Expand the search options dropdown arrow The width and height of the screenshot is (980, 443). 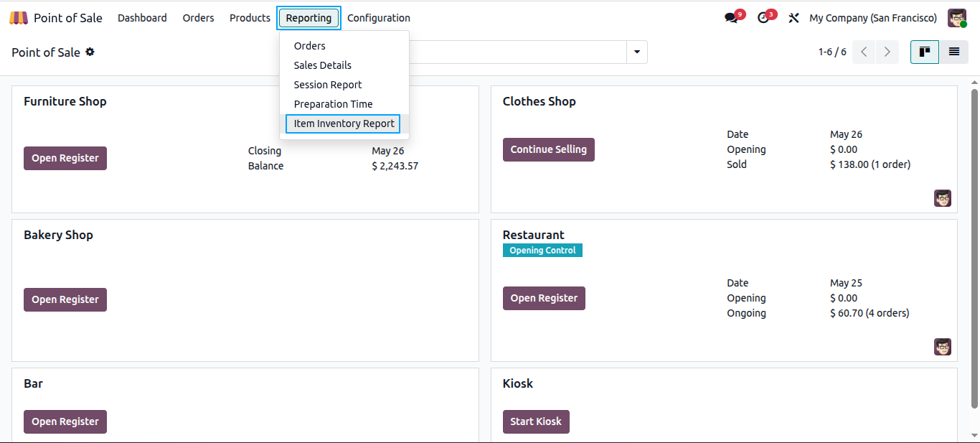coord(637,52)
